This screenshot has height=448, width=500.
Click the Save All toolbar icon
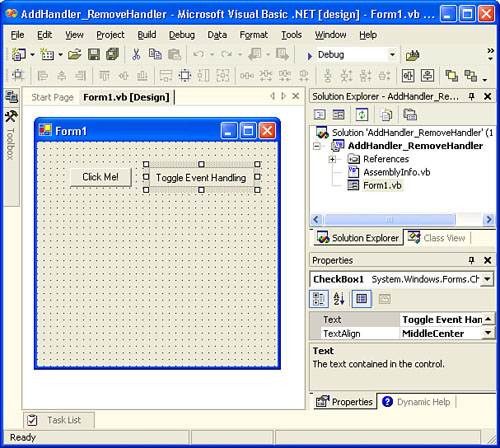click(112, 54)
